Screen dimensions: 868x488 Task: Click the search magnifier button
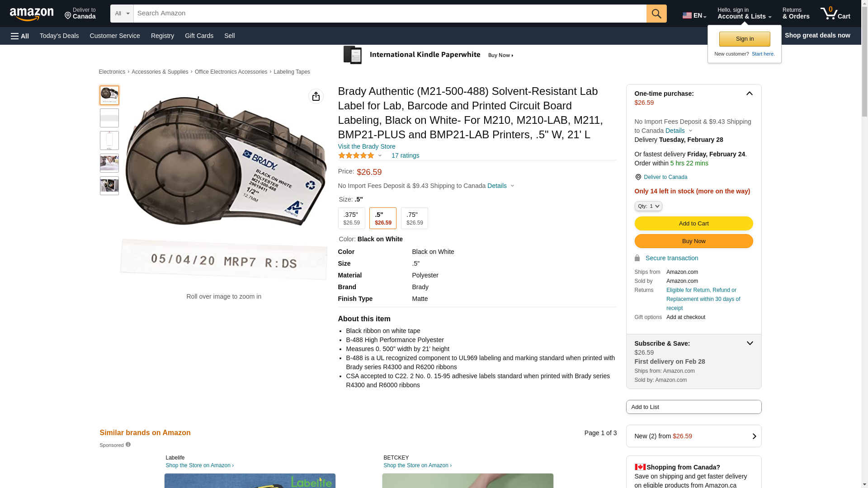pos(656,14)
